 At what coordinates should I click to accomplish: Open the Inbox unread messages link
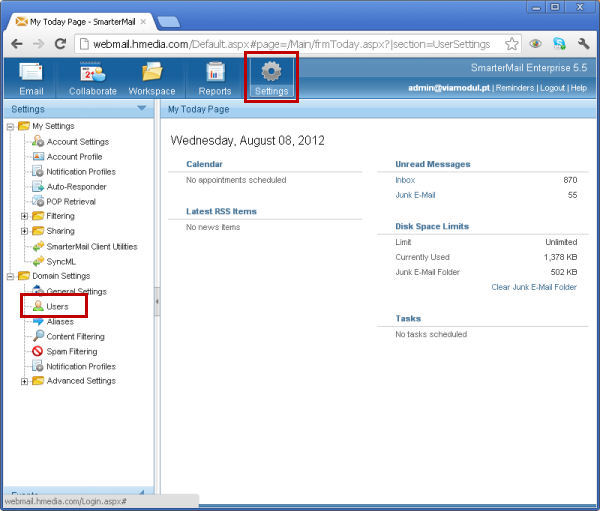click(405, 180)
